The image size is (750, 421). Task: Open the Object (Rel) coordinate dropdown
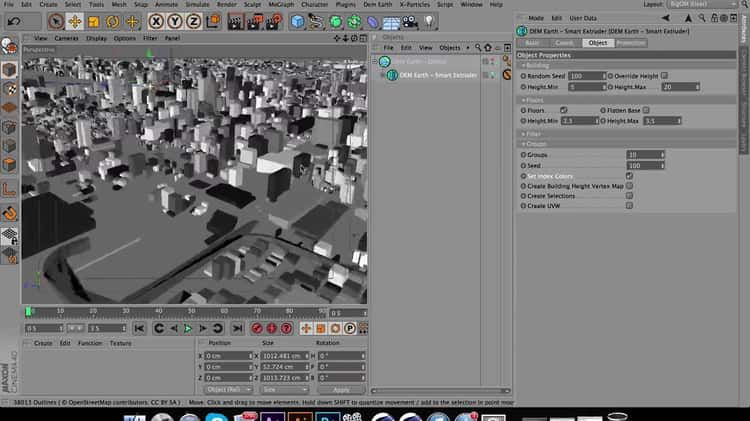pos(229,390)
